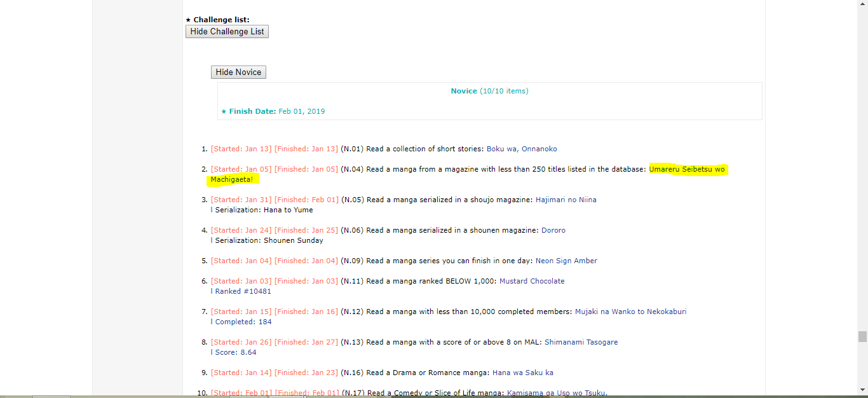Open Mujaki na Wanko to Nekokaburi link
This screenshot has height=398, width=868.
(x=630, y=312)
